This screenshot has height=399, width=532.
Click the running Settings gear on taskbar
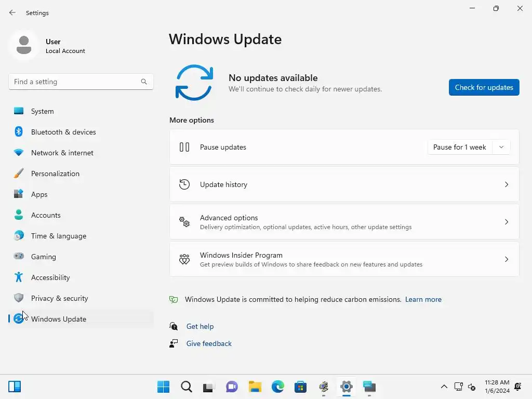click(x=347, y=387)
